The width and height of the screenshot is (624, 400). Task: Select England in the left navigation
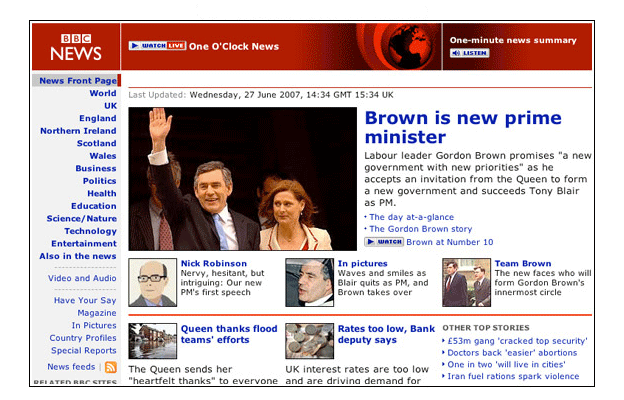pos(98,118)
